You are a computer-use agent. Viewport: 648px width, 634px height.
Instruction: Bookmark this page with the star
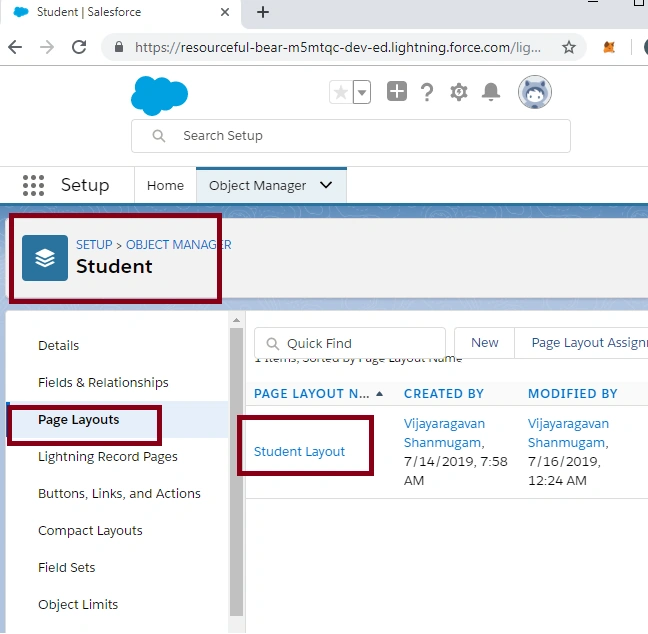pos(569,47)
